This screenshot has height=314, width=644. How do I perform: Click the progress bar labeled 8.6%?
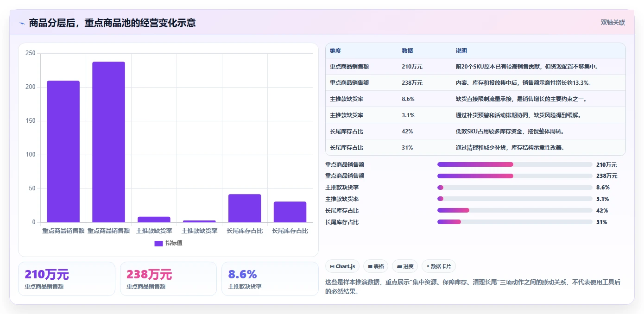515,188
